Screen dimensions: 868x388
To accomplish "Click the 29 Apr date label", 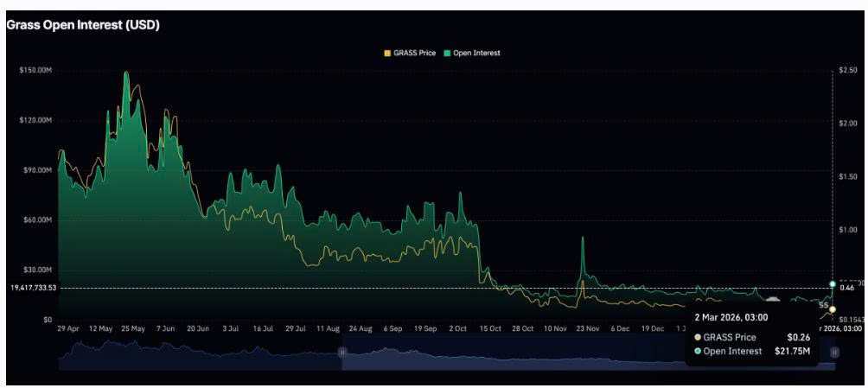I will 68,328.
